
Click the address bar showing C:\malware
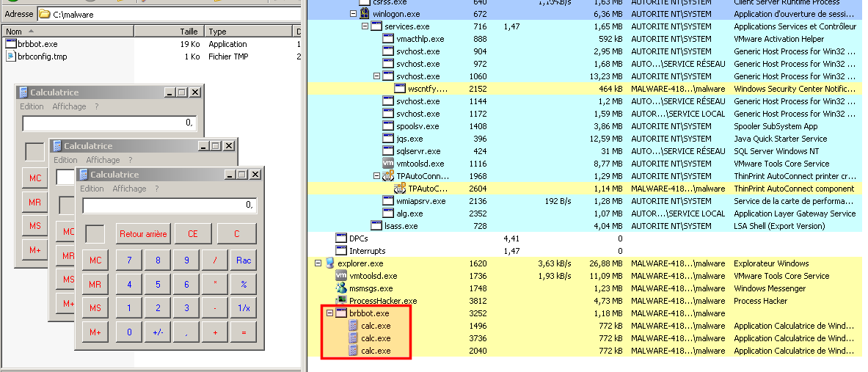[x=169, y=14]
